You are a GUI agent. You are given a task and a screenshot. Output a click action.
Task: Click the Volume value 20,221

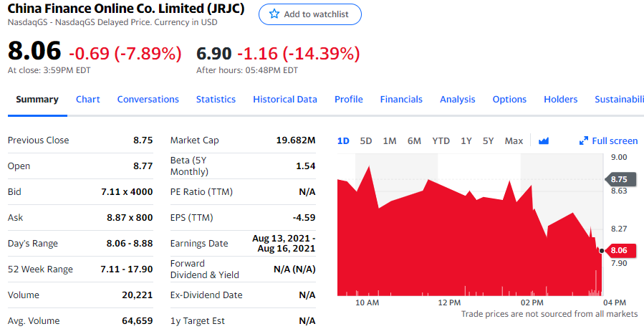(x=137, y=295)
